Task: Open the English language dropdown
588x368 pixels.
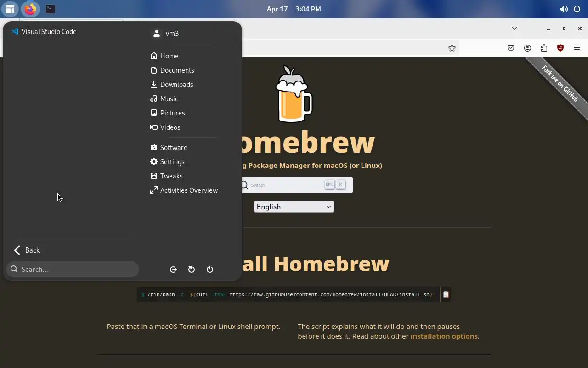Action: (x=294, y=207)
